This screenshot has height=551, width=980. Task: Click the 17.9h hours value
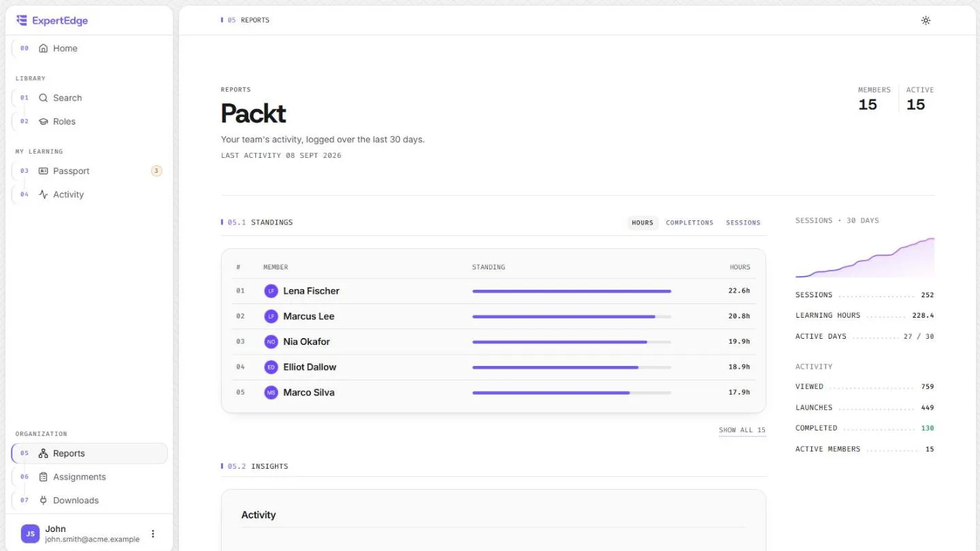coord(739,393)
